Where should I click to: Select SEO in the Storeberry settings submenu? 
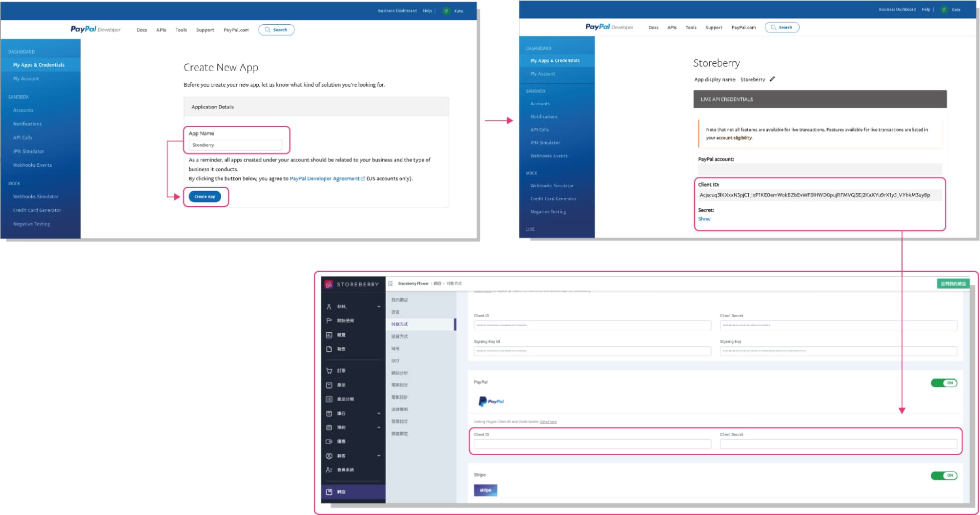pos(395,361)
